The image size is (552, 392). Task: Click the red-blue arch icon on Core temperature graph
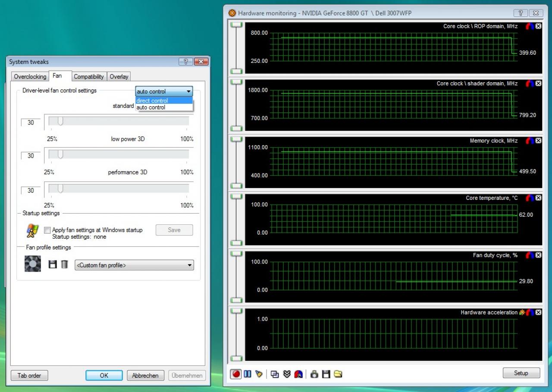point(530,198)
